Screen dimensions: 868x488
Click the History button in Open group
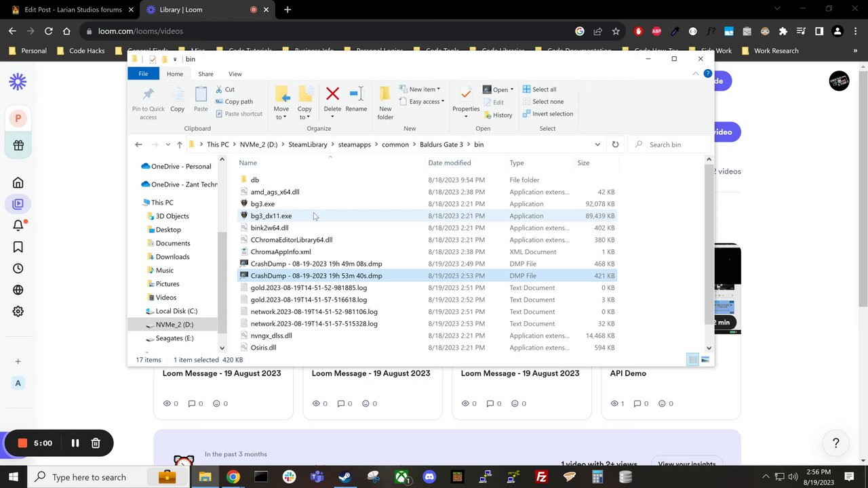[x=498, y=115]
